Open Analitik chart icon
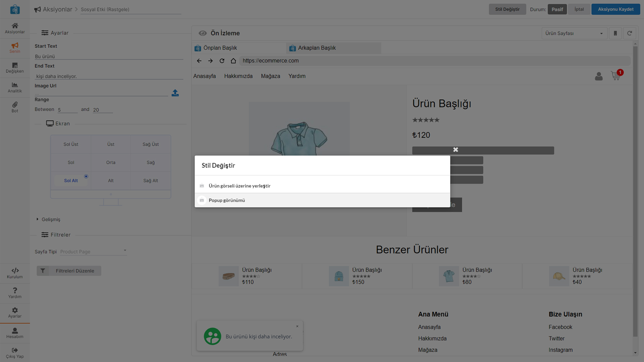 (x=15, y=87)
